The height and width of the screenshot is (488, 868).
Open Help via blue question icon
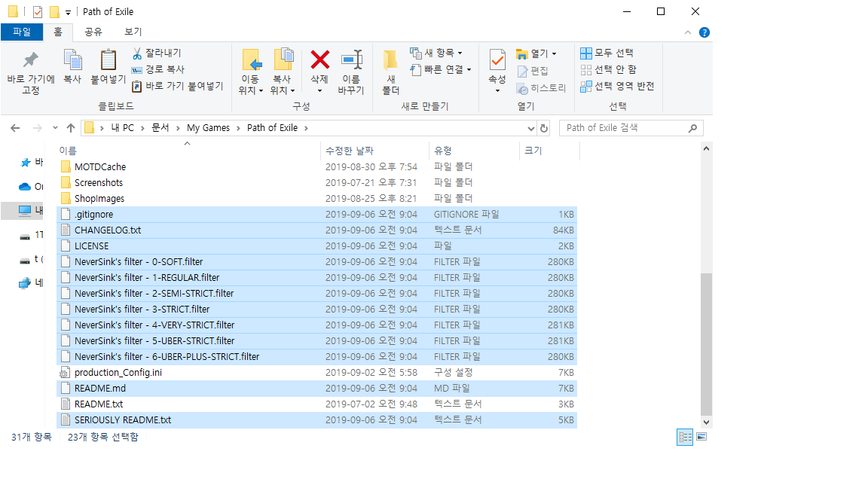pos(704,32)
